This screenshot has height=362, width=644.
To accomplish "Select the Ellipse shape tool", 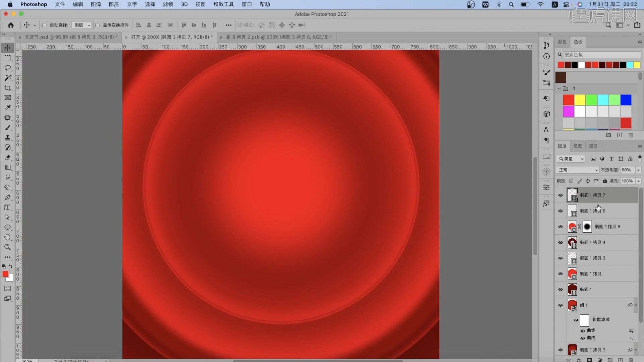I will tap(7, 227).
